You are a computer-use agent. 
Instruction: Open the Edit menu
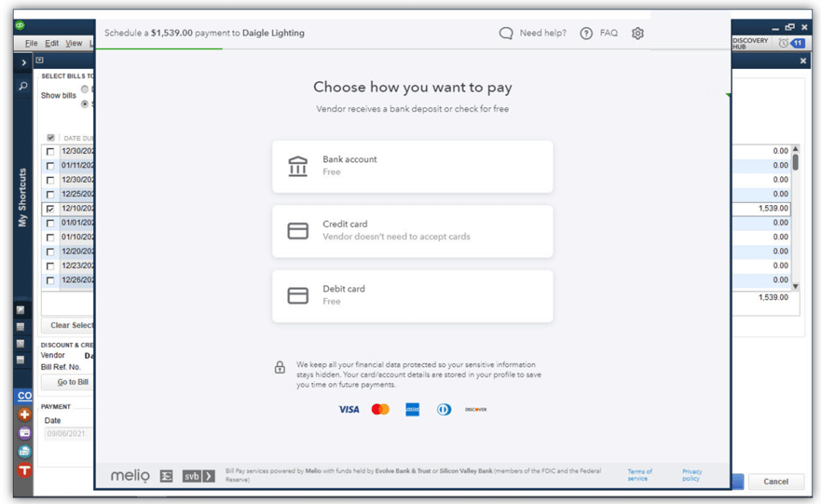[x=51, y=43]
